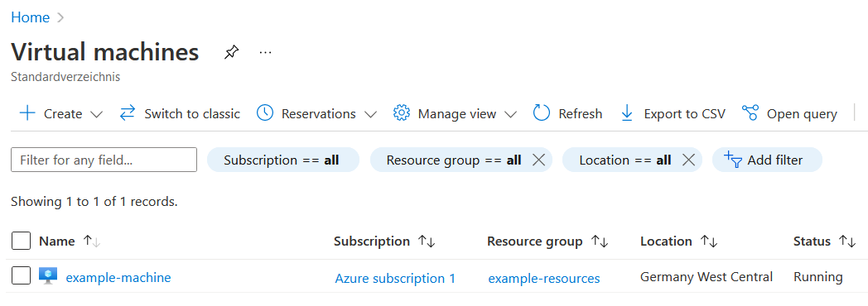This screenshot has width=868, height=306.
Task: Click the Export to CSV download icon
Action: [x=627, y=113]
